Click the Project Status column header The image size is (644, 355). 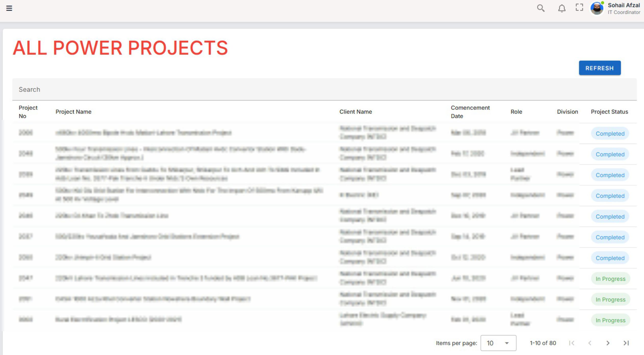tap(609, 112)
